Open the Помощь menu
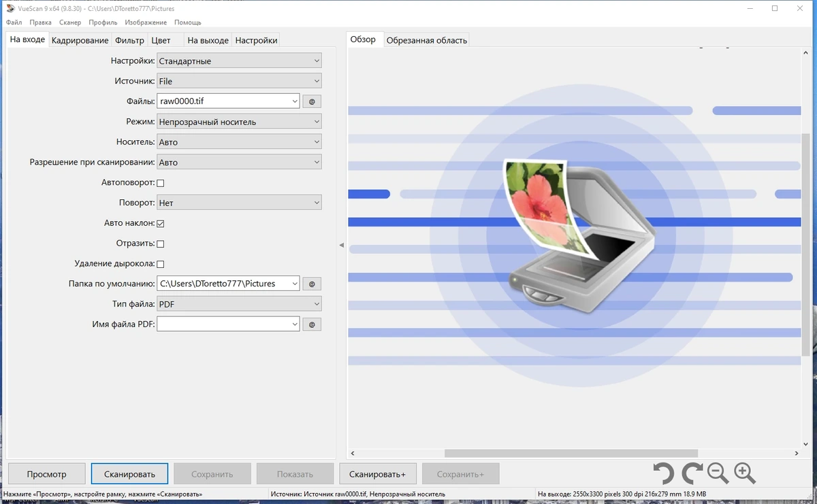 click(188, 22)
